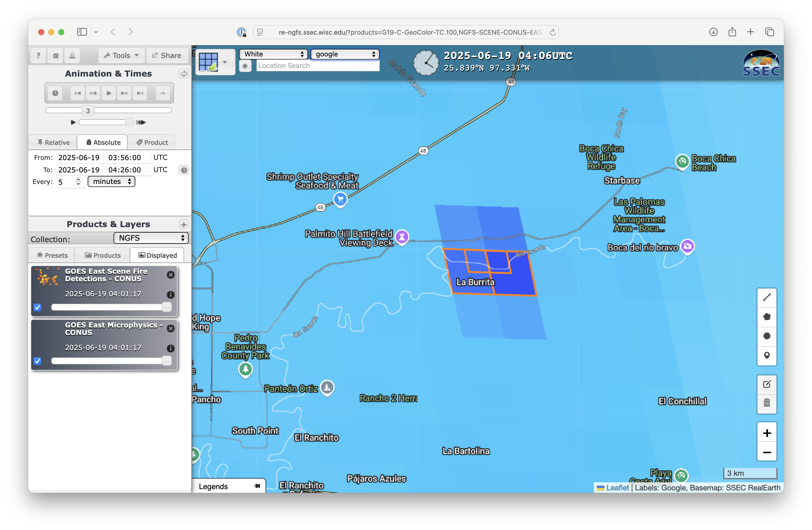This screenshot has height=530, width=812.
Task: Show info for Microphysics layer
Action: [170, 348]
